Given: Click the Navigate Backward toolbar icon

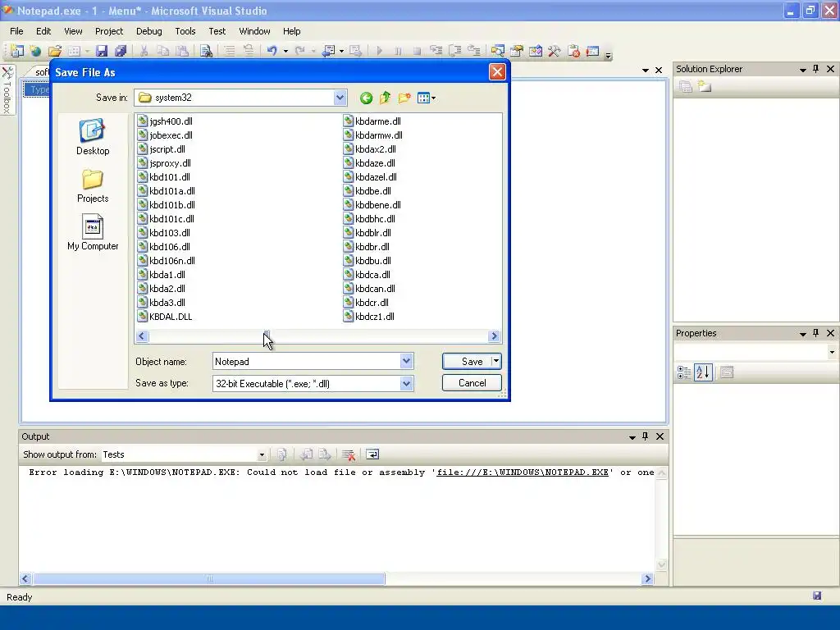Looking at the screenshot, I should click(328, 51).
